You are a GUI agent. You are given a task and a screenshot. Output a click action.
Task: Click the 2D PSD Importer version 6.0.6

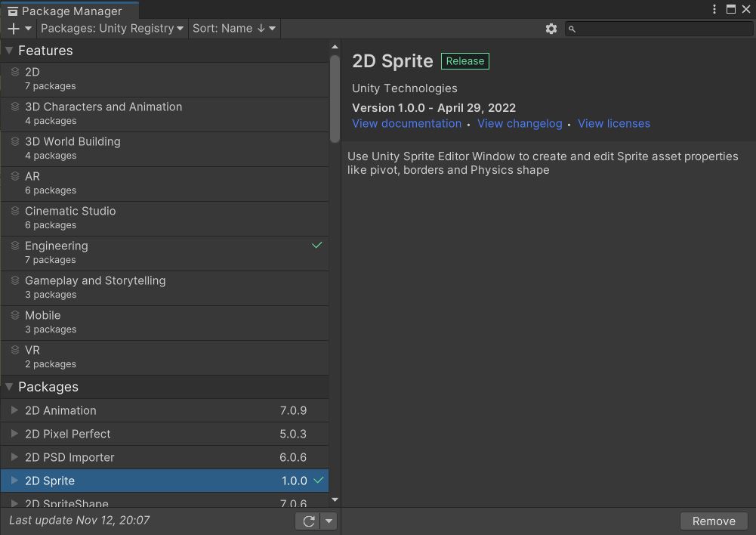[x=293, y=457]
